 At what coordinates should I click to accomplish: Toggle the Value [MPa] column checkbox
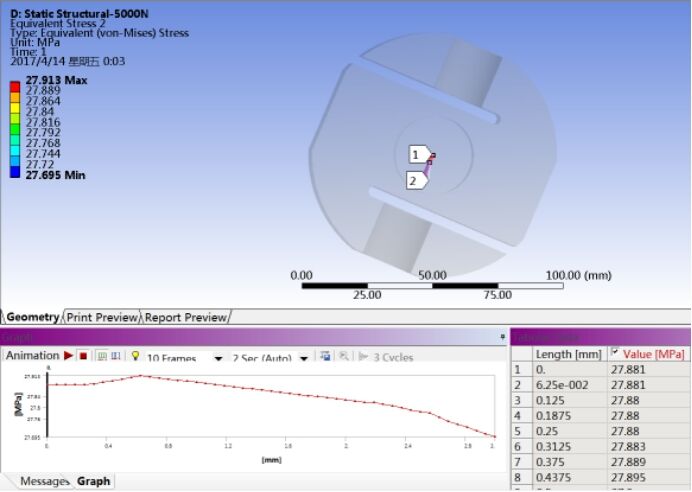(x=615, y=352)
